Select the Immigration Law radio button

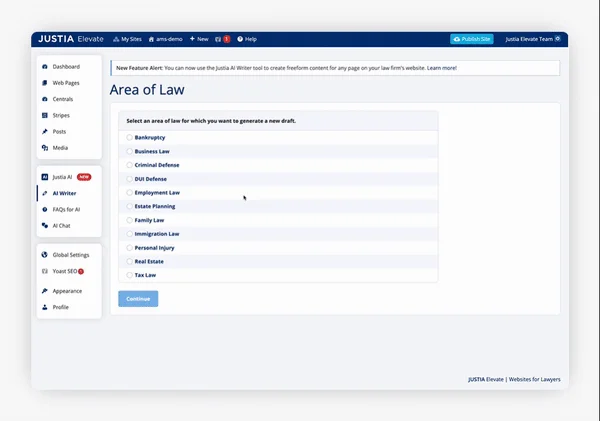[129, 234]
